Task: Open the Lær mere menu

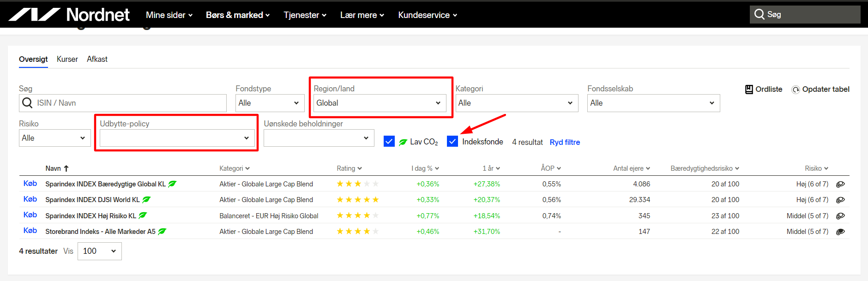Action: click(362, 15)
